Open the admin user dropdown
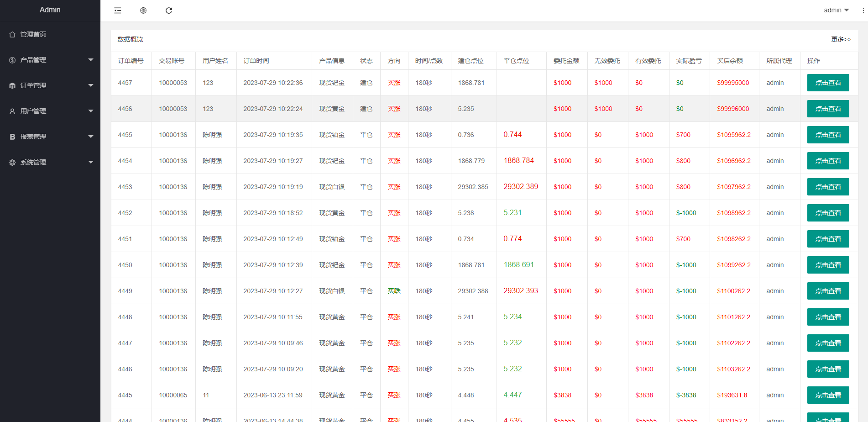The width and height of the screenshot is (868, 422). pyautogui.click(x=836, y=10)
